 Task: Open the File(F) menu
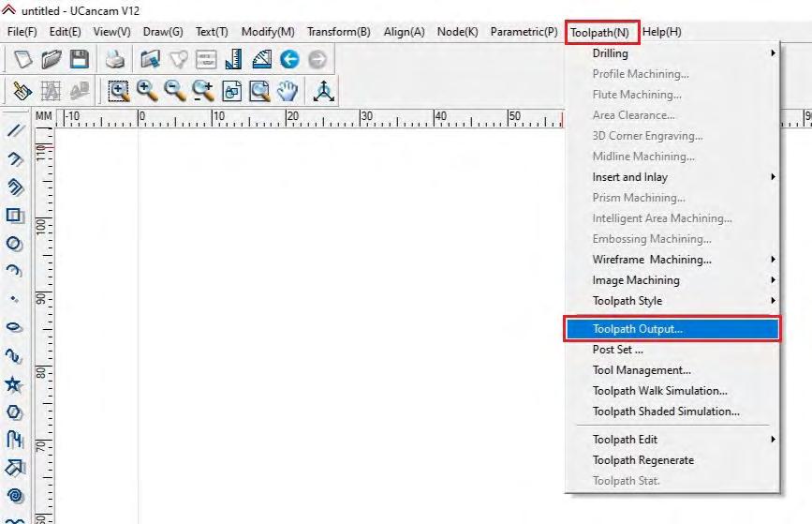22,32
